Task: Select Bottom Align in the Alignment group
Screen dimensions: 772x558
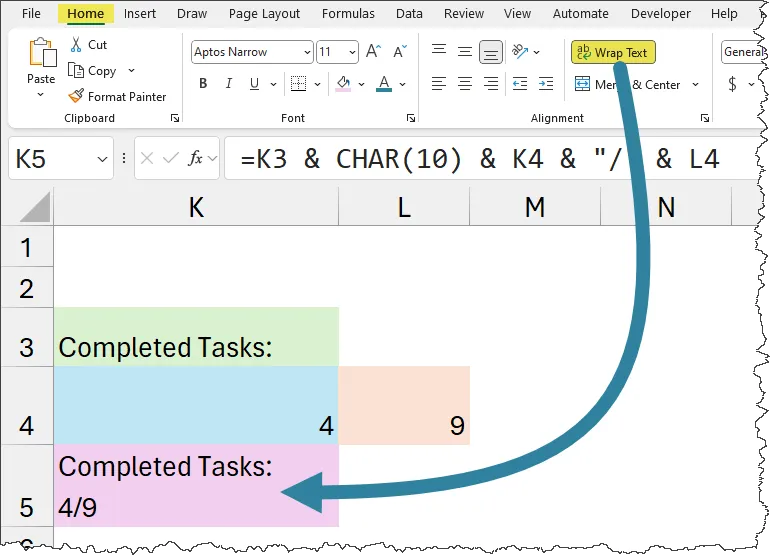Action: [490, 52]
